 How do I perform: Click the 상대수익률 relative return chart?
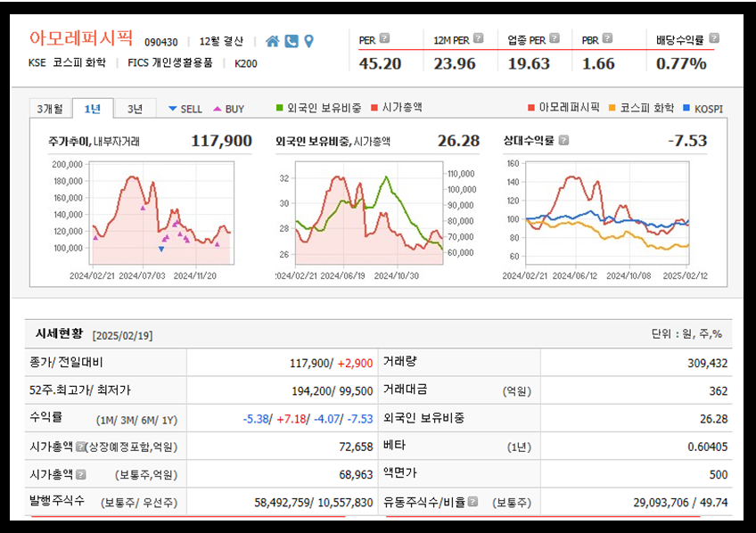point(607,213)
